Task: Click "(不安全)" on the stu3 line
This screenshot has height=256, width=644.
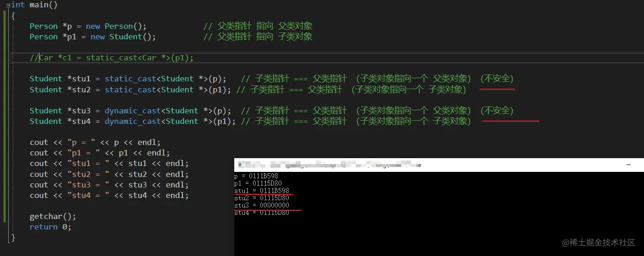Action: tap(497, 111)
